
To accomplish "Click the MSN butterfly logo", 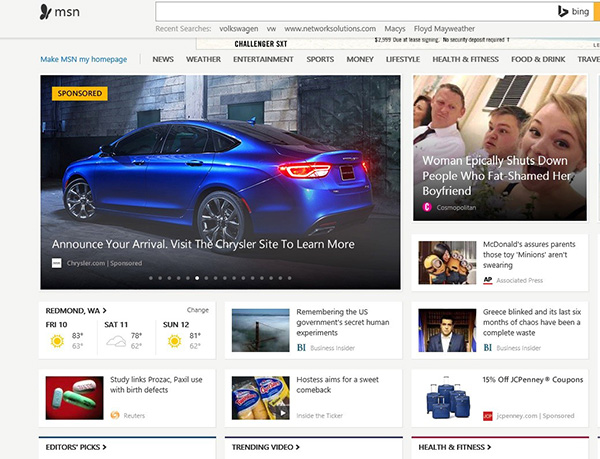I will 46,12.
